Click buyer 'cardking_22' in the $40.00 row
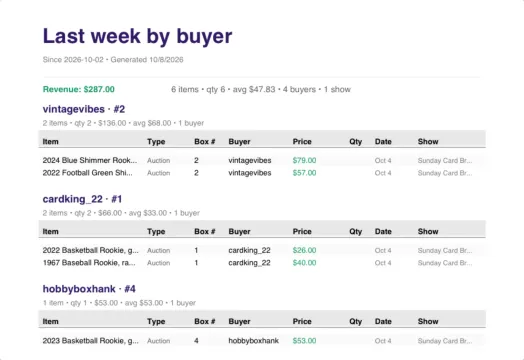This screenshot has height=360, width=524. tap(250, 263)
